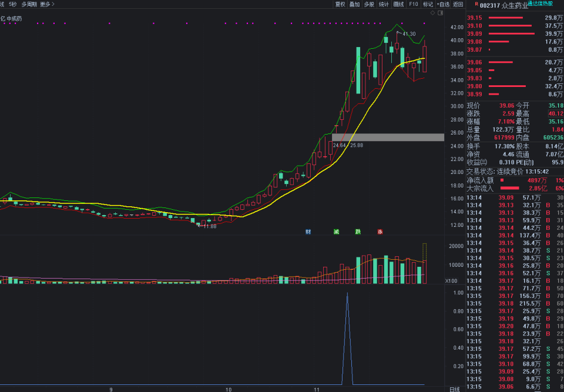Open the green 减 shareholder reduction marker

coord(336,232)
